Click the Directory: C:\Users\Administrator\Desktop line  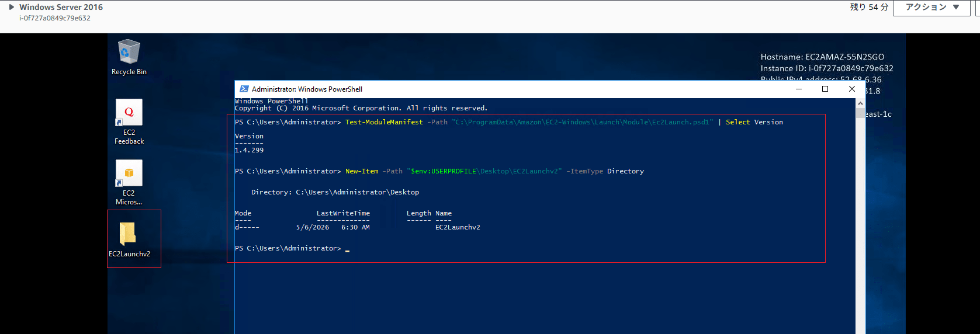coord(335,192)
